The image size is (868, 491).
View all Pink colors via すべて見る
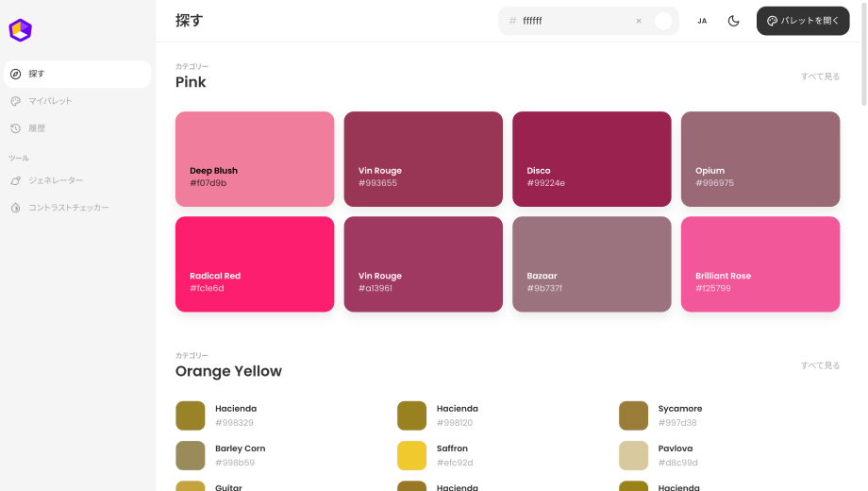[x=820, y=76]
